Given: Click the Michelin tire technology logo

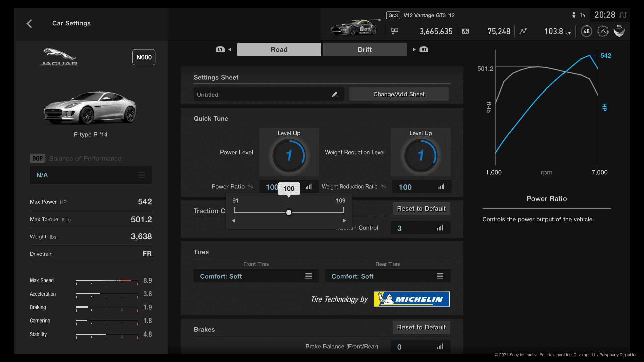Looking at the screenshot, I should click(x=412, y=299).
